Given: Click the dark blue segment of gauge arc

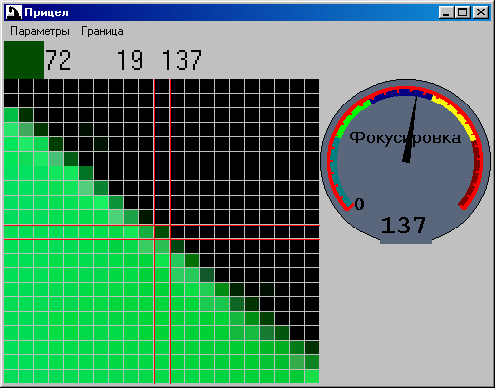Looking at the screenshot, I should 401,95.
